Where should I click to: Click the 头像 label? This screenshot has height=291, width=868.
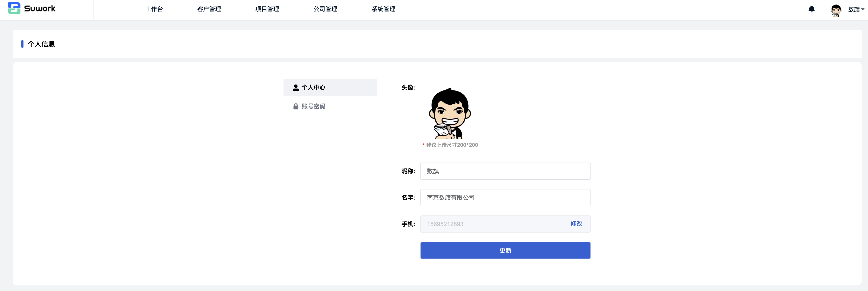[x=408, y=87]
